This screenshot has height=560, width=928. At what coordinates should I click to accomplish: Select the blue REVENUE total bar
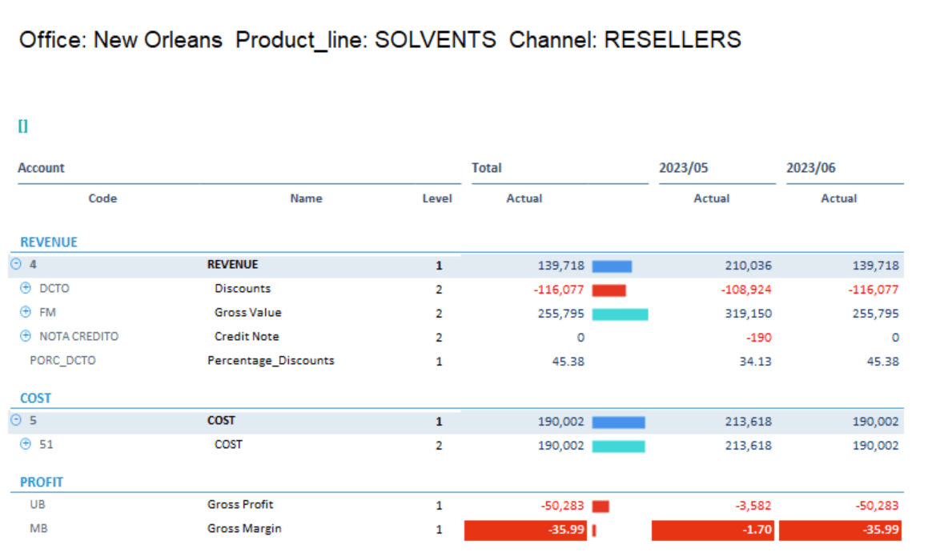[612, 266]
